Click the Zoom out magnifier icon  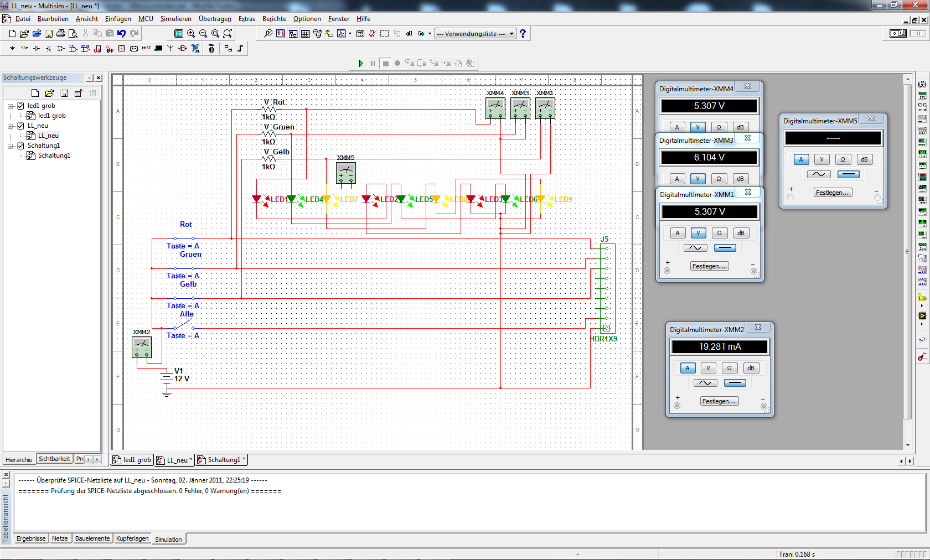tap(203, 34)
